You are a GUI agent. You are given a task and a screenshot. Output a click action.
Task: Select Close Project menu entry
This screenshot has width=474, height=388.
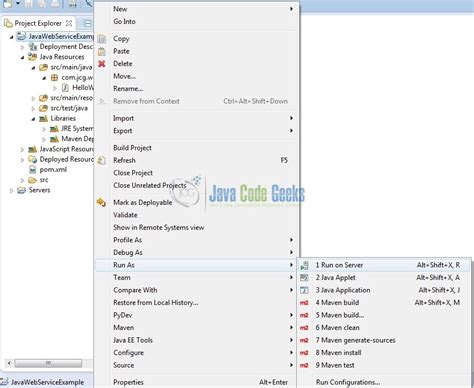pos(197,173)
